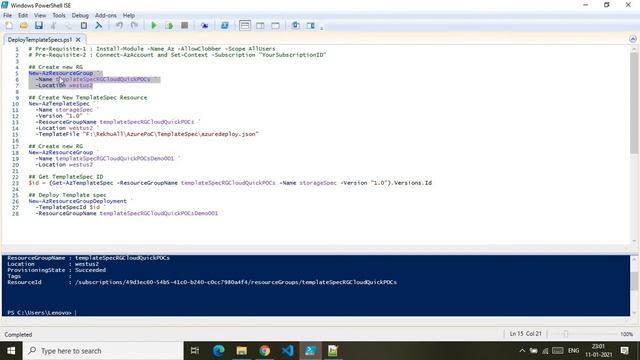
Task: Click New-AzResourceGroupDeployment on line 26
Action: [x=78, y=201]
